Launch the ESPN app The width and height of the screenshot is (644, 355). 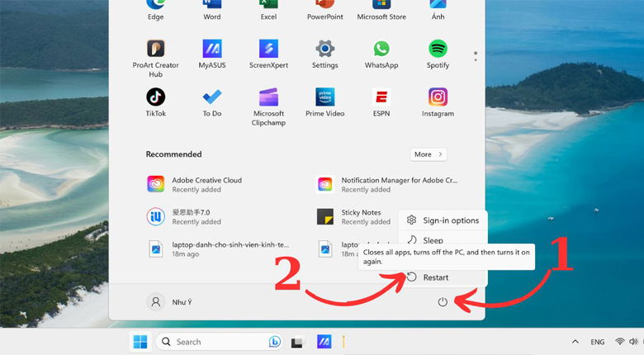381,97
